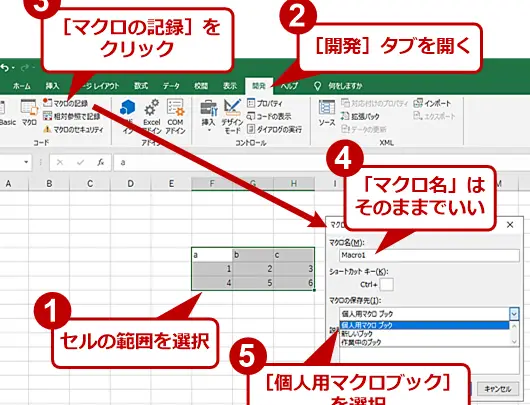This screenshot has height=405, width=530.
Task: Click ダイアログの実行 run dialog
Action: [x=274, y=129]
